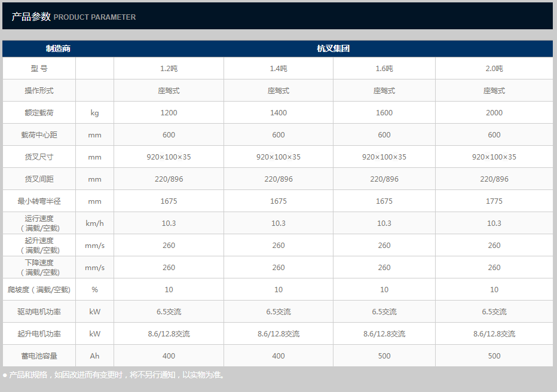Click the 爬坡度 (满载/空载) label

click(x=39, y=290)
